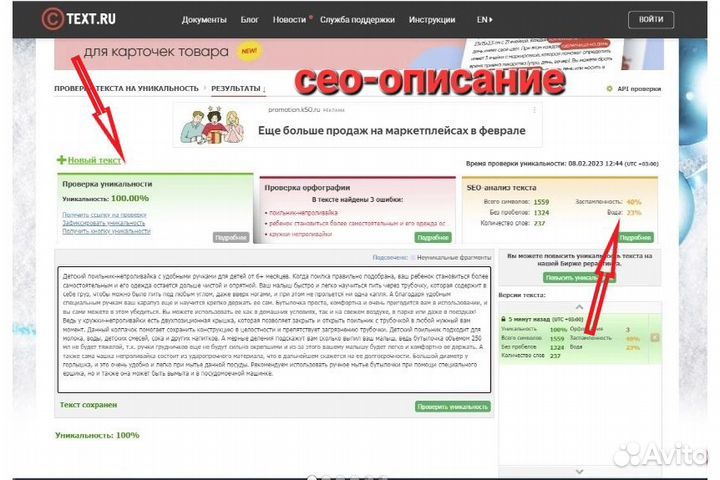Click the Получить ссылку на проверку link

[104, 215]
